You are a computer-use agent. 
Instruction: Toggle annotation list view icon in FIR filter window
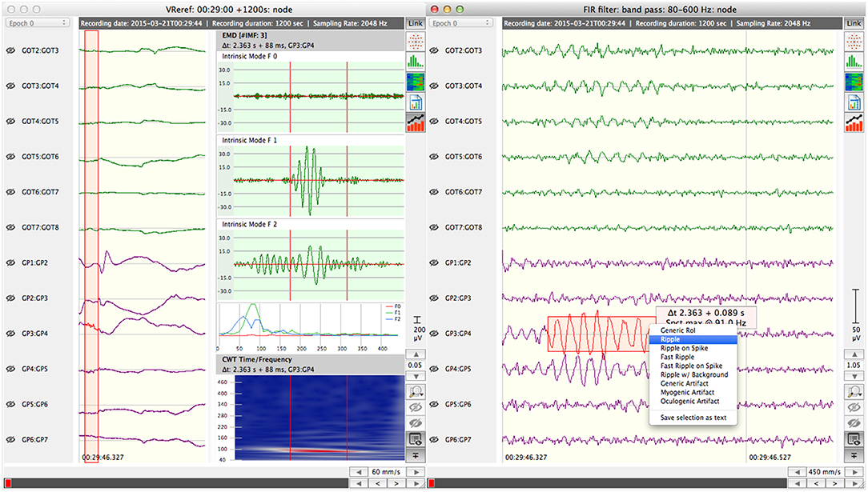coord(854,439)
